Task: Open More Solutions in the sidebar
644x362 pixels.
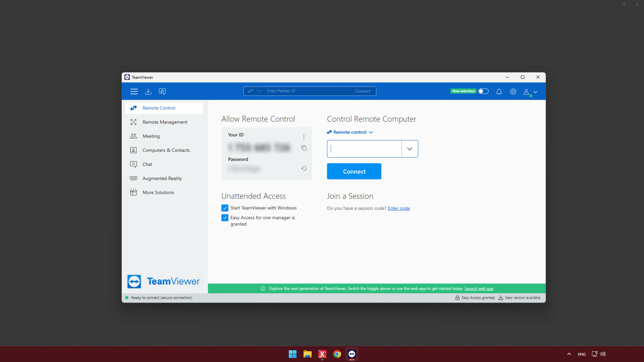Action: pos(164,192)
